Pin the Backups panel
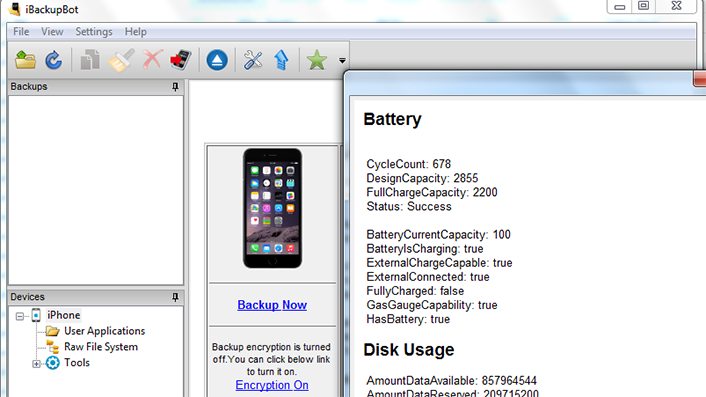706x397 pixels. tap(176, 86)
